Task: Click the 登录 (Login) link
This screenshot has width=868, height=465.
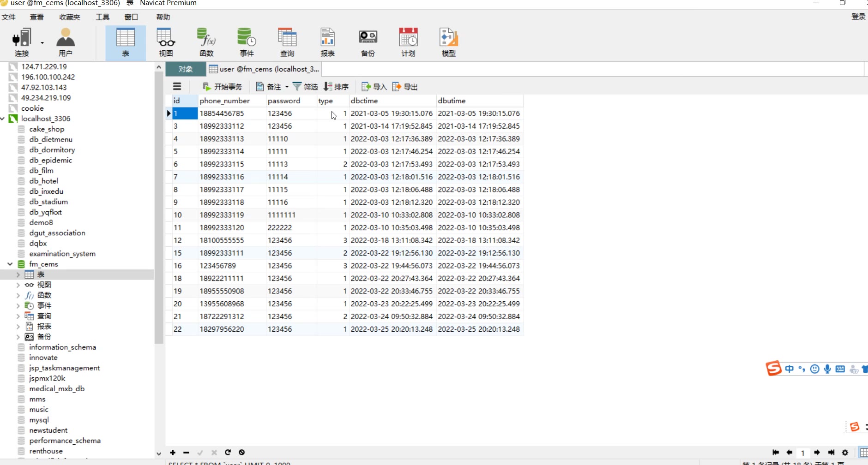Action: click(858, 17)
